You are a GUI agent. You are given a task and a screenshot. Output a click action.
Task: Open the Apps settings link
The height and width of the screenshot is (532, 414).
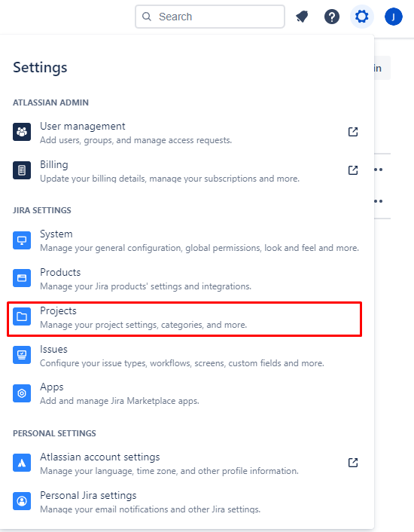pos(184,393)
